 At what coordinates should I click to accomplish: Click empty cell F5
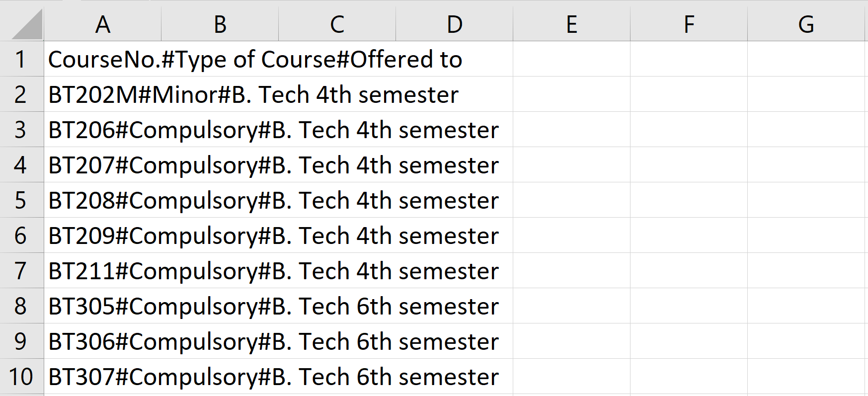point(688,200)
